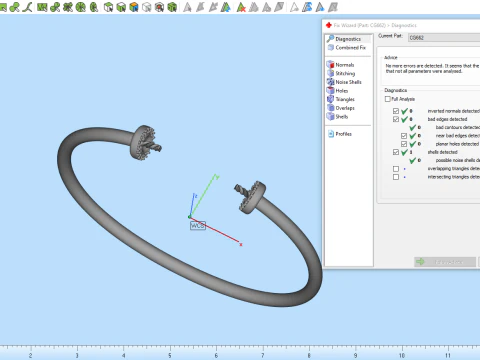
Task: Select the Shells item in the sidebar
Action: coord(342,117)
